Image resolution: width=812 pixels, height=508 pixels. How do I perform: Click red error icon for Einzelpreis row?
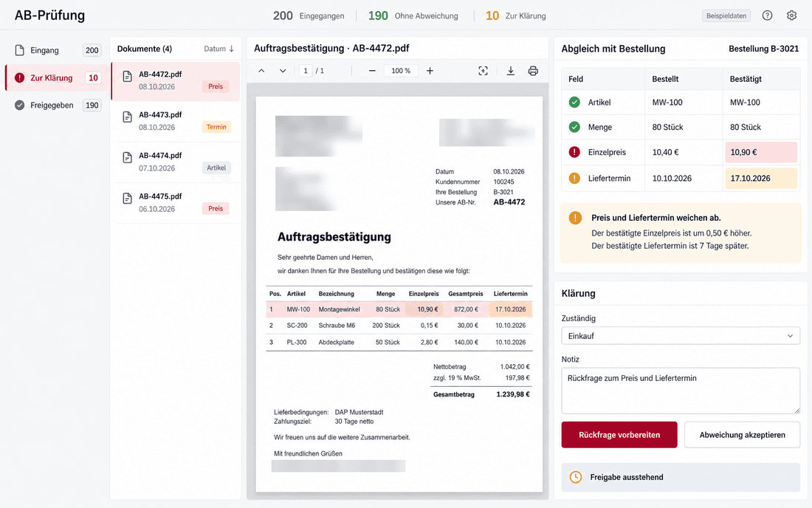pos(574,152)
